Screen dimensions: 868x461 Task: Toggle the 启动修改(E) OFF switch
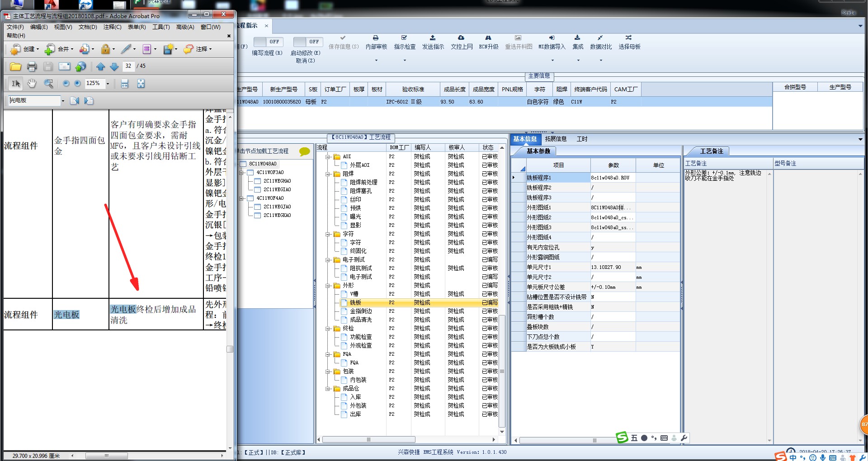[308, 42]
